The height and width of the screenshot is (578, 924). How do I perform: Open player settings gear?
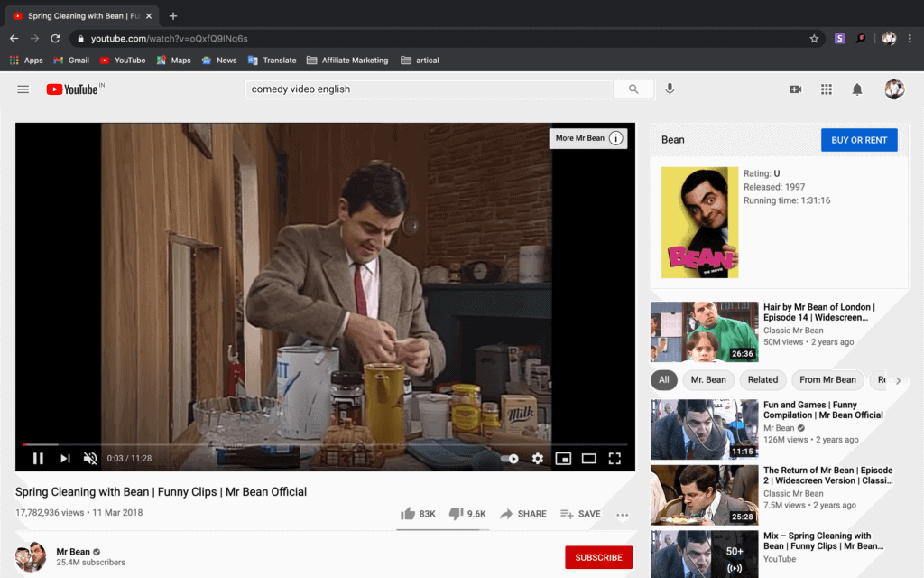pos(538,458)
